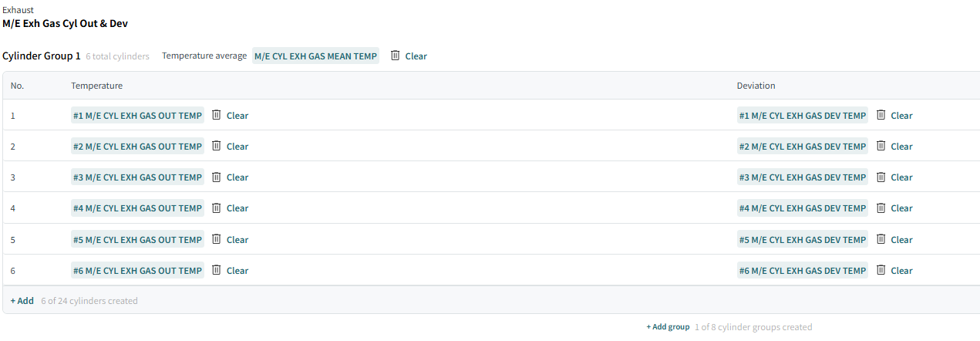Screen dimensions: 980x341
Task: Click the Temperature average label
Action: point(204,56)
